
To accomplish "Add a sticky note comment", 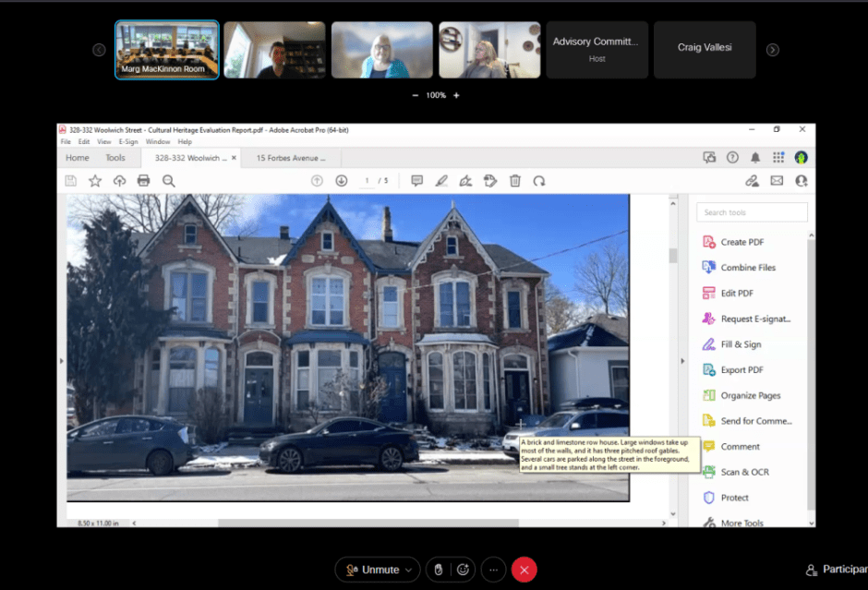I will click(416, 181).
